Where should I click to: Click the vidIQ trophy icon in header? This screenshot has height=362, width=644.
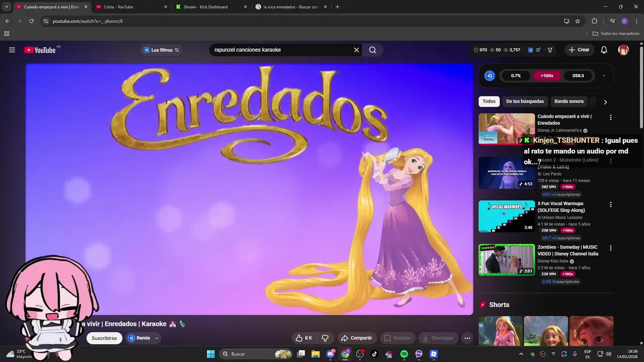pyautogui.click(x=550, y=50)
